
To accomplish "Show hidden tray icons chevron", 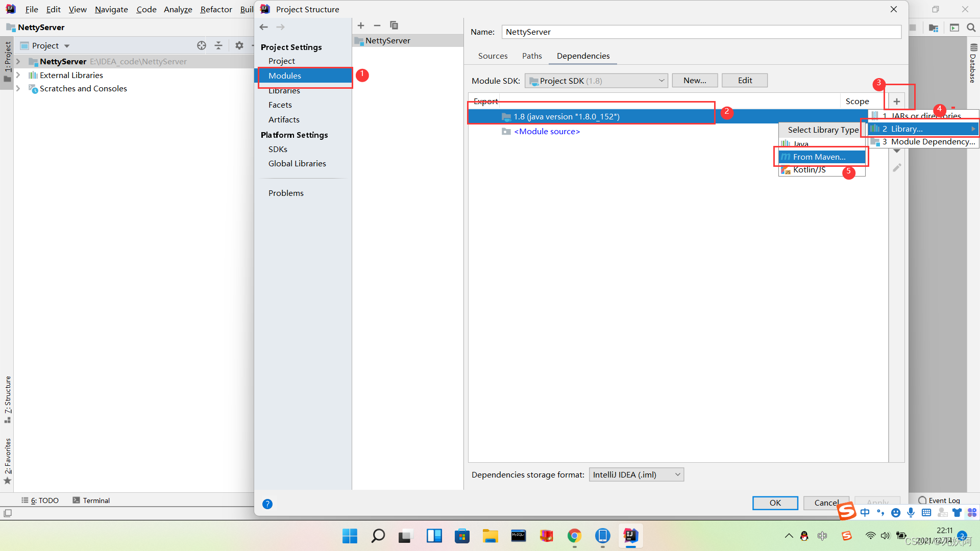I will point(789,536).
